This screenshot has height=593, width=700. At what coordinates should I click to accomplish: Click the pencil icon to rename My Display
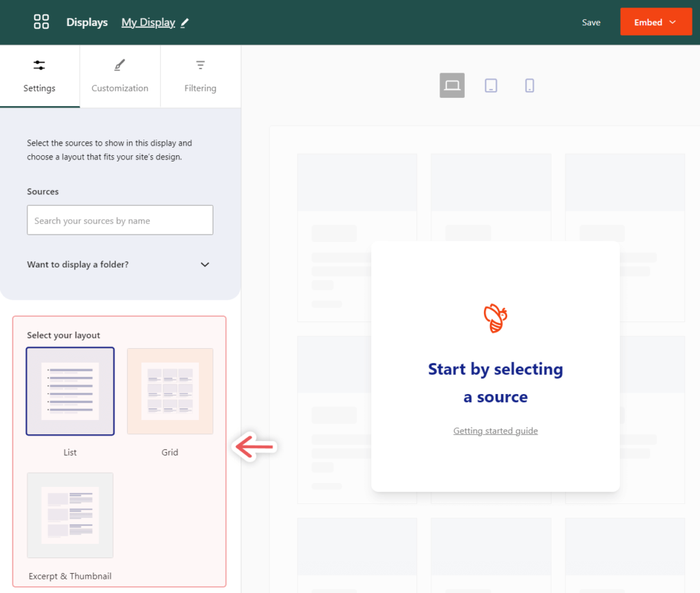pos(183,22)
